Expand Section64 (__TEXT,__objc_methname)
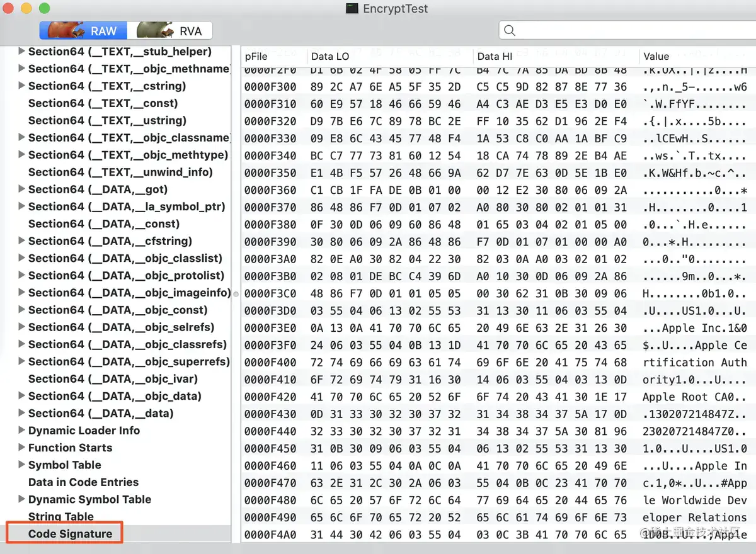This screenshot has width=756, height=554. pos(22,68)
